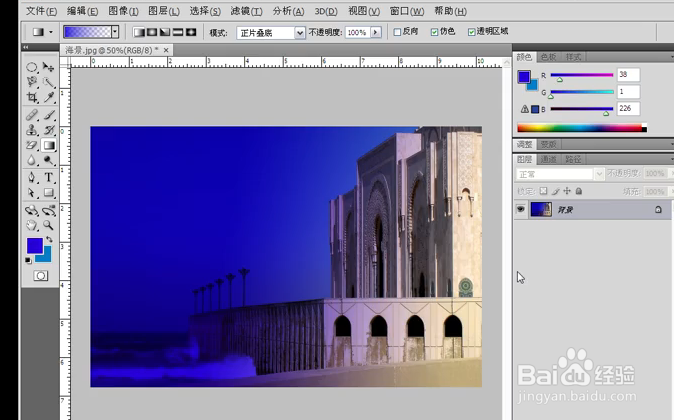Select the Clone Stamp tool
674x420 pixels.
[32, 130]
